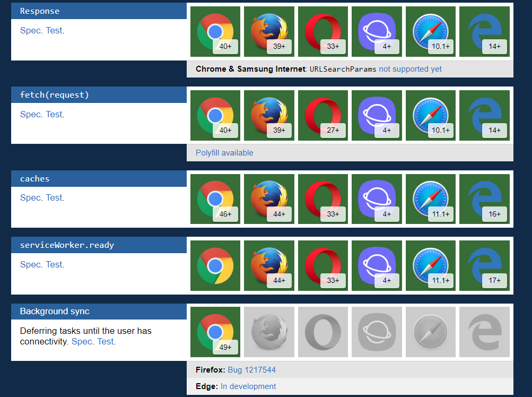Click the 'Background sync' section heading
532x397 pixels.
click(x=99, y=312)
